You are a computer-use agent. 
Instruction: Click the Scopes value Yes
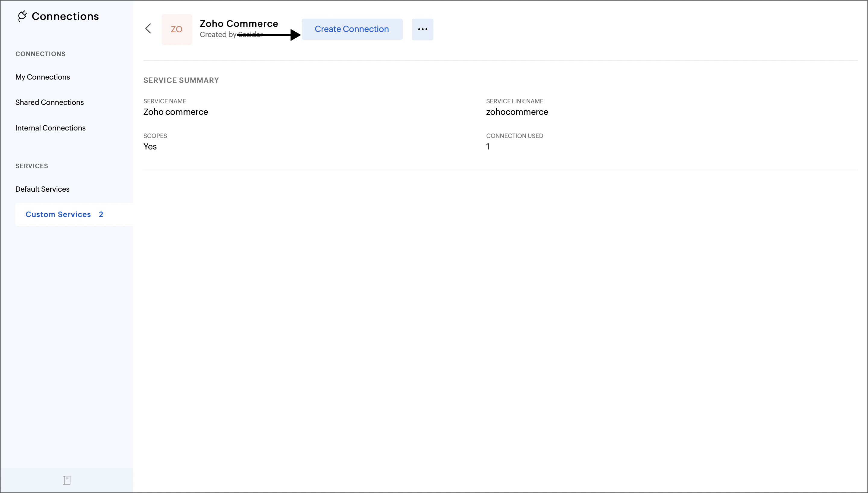[x=150, y=147]
